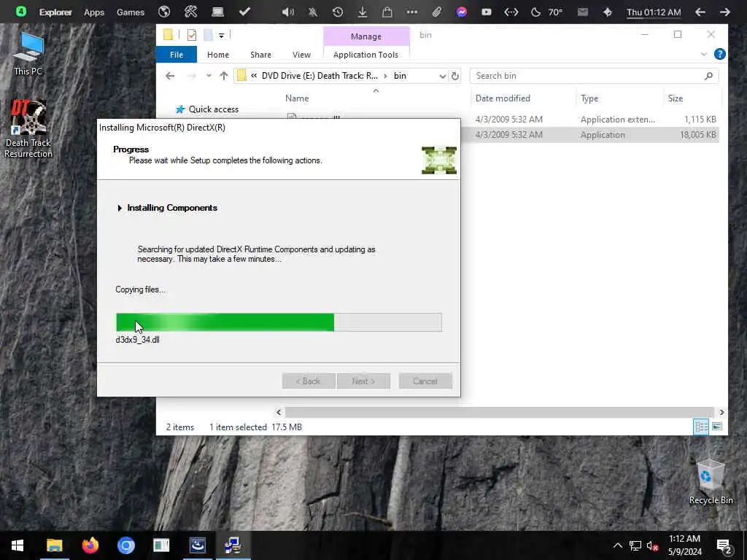The width and height of the screenshot is (747, 560).
Task: Switch to the View ribbon tab
Action: (x=301, y=54)
